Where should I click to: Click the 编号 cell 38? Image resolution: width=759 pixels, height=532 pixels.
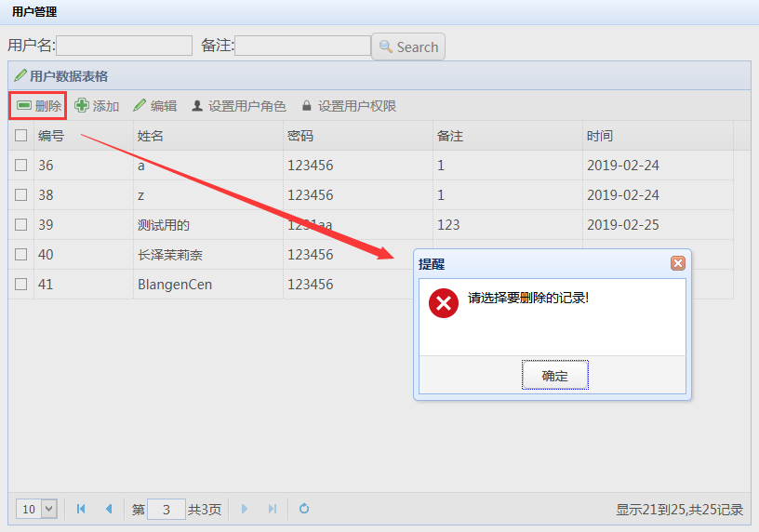point(46,195)
